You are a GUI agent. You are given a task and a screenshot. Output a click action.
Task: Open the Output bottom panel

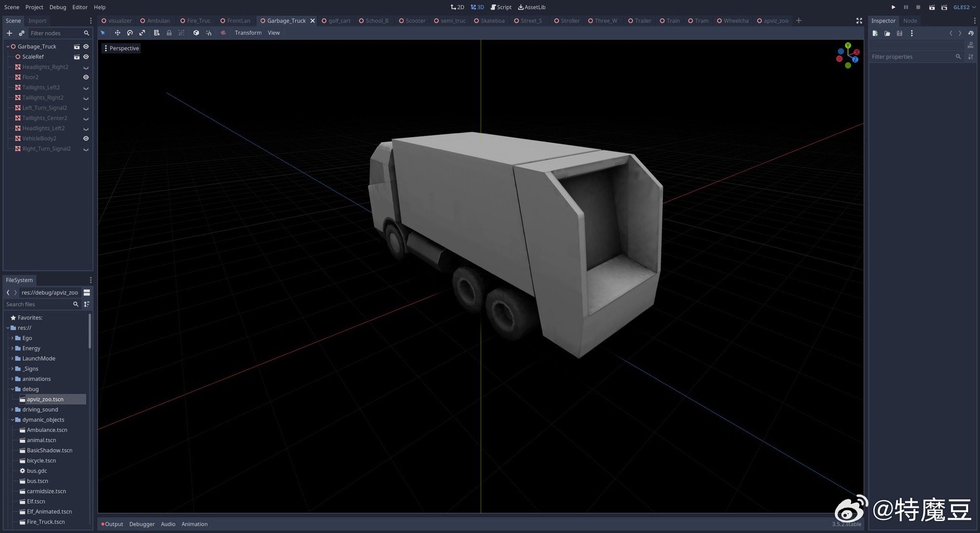point(113,524)
